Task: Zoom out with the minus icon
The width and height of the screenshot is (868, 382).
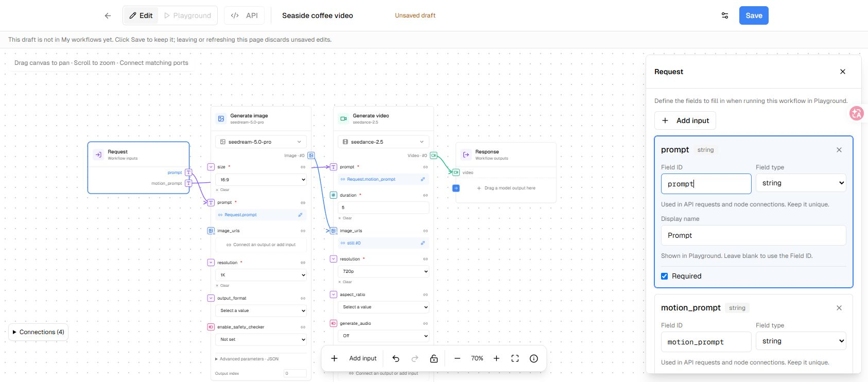Action: (457, 358)
